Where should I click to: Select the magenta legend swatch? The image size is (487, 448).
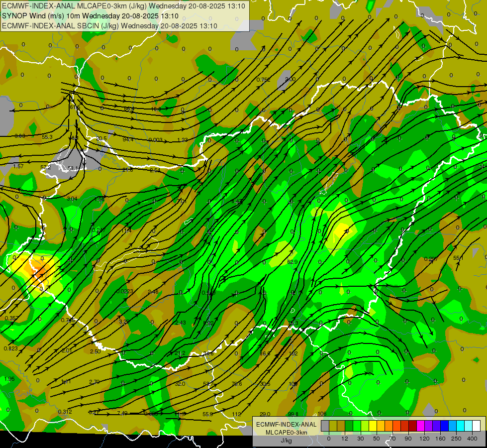point(421,426)
